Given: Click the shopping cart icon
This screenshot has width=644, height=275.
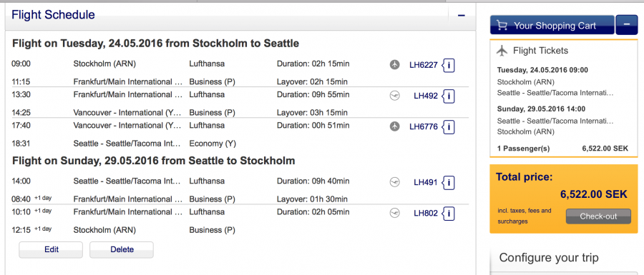Looking at the screenshot, I should (x=502, y=26).
